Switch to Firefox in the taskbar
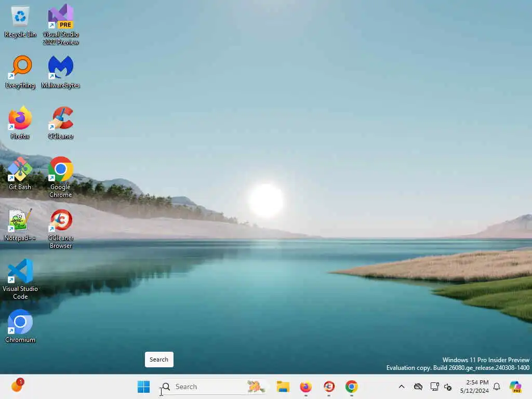The height and width of the screenshot is (399, 532). point(305,387)
